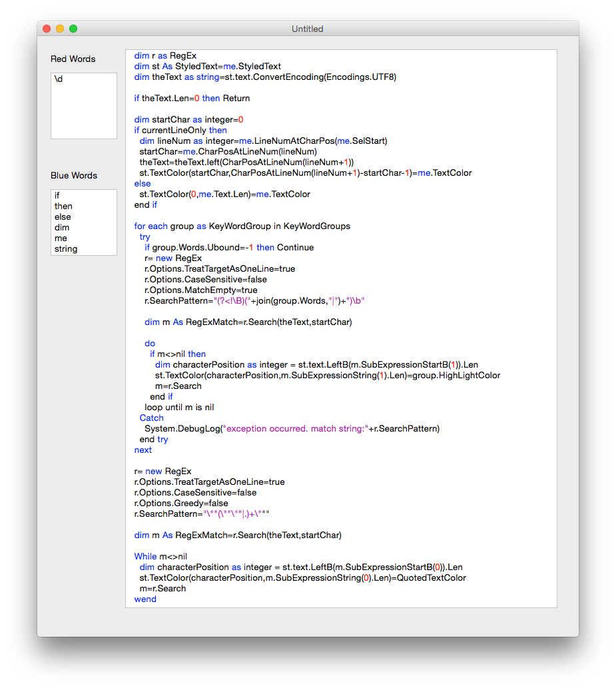Click line "dim st As StyledText=me.StyledText"
Viewport: 616px width, 690px height.
(208, 67)
